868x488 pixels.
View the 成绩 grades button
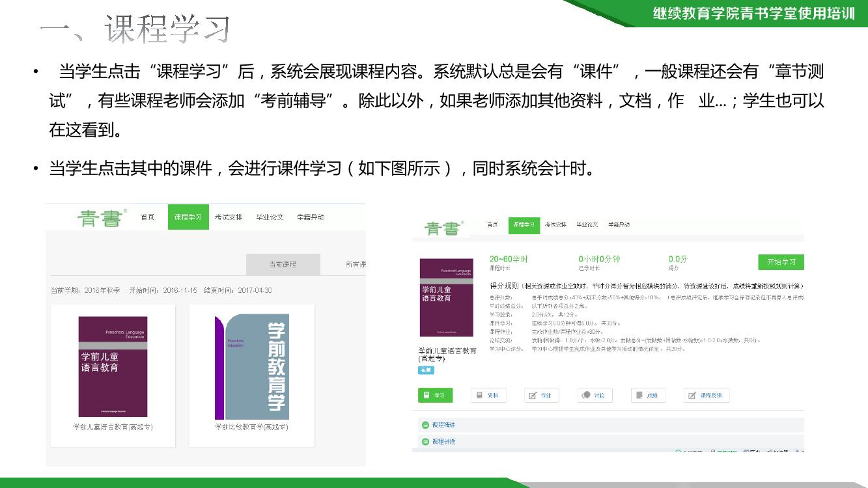pos(648,395)
